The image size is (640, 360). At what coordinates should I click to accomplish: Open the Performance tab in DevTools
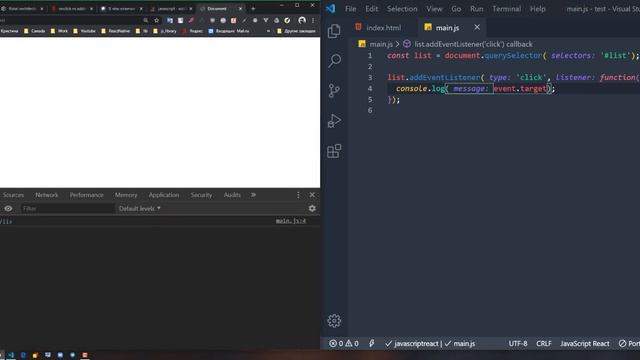pyautogui.click(x=87, y=195)
